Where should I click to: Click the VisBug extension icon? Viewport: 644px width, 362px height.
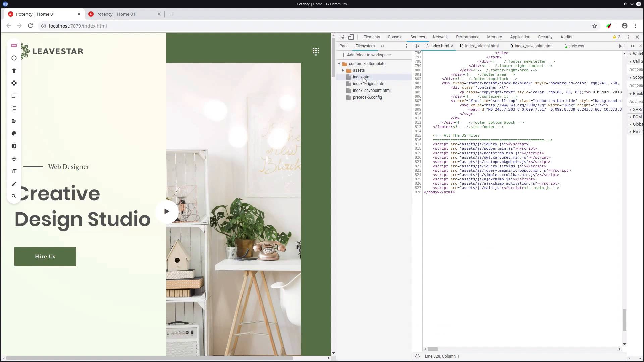[609, 26]
